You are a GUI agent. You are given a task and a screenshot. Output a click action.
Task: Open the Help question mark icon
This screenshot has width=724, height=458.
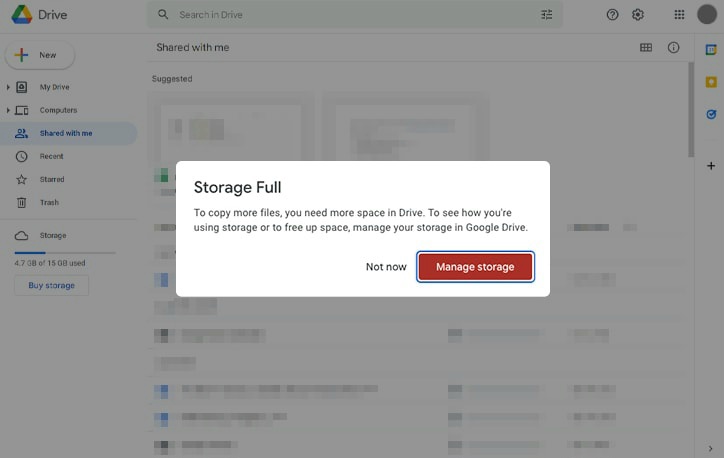pos(613,15)
